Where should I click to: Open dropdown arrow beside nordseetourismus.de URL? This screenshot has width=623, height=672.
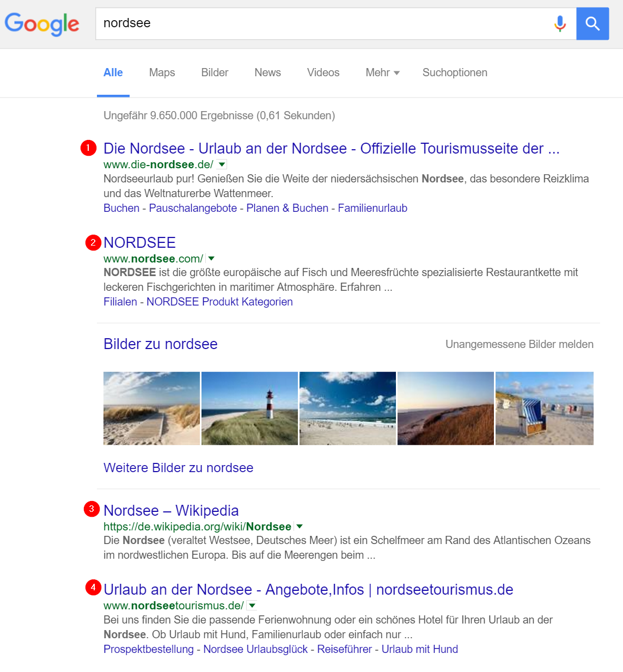point(252,606)
